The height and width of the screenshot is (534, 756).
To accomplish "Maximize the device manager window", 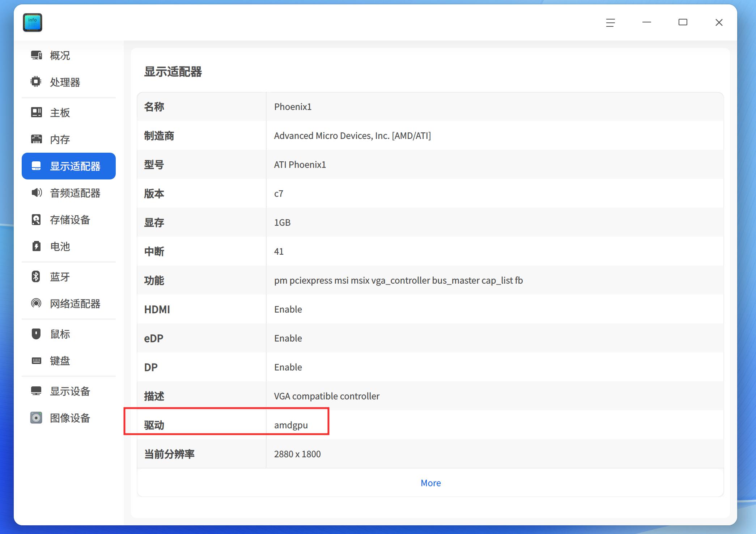I will coord(683,22).
